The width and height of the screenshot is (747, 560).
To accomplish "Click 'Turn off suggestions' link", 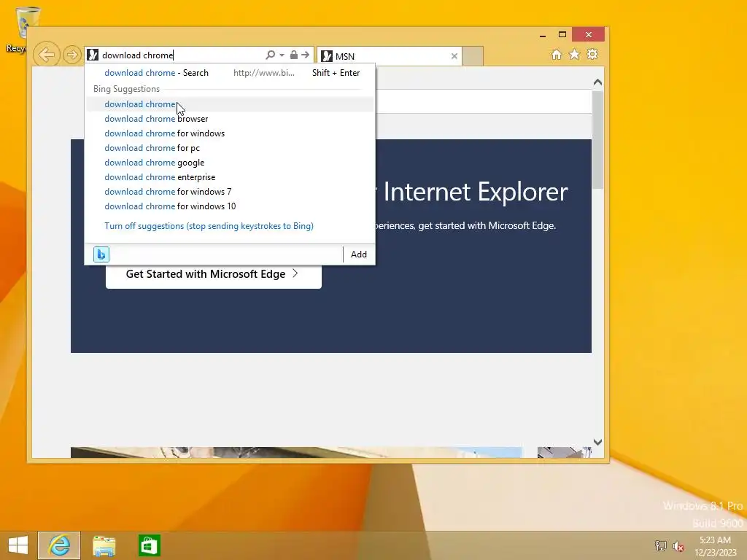I will tap(209, 226).
